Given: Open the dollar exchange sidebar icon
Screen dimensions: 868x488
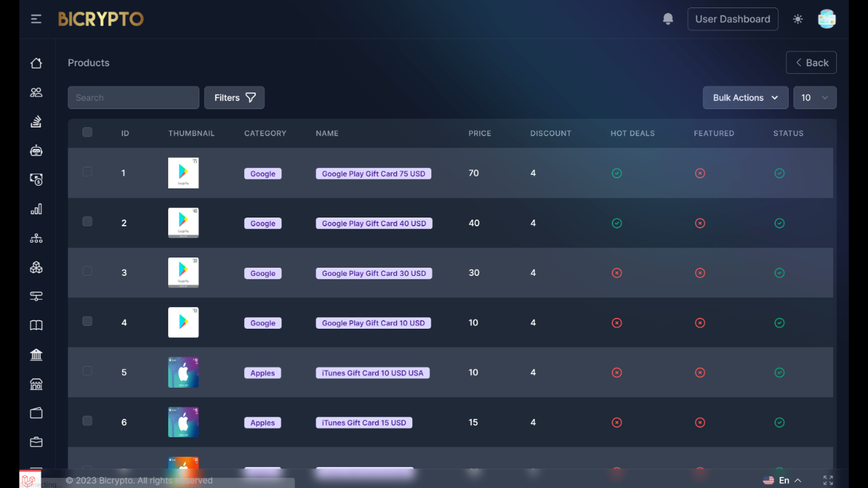Looking at the screenshot, I should coord(37,180).
